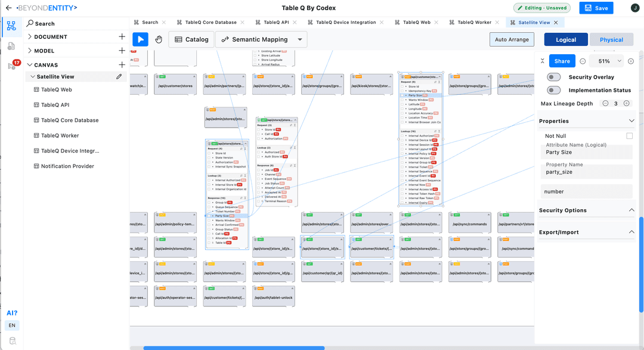Click the Auto Arrange button
644x350 pixels.
pyautogui.click(x=512, y=39)
